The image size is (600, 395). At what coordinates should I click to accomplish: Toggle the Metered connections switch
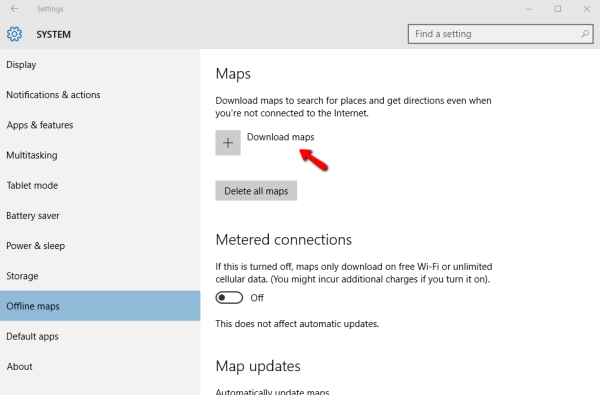click(x=229, y=297)
